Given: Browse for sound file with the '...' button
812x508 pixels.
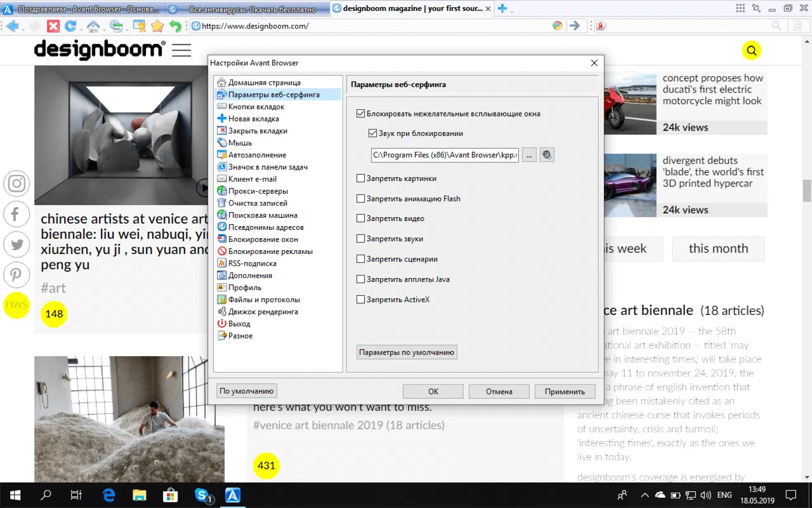Looking at the screenshot, I should click(x=529, y=154).
